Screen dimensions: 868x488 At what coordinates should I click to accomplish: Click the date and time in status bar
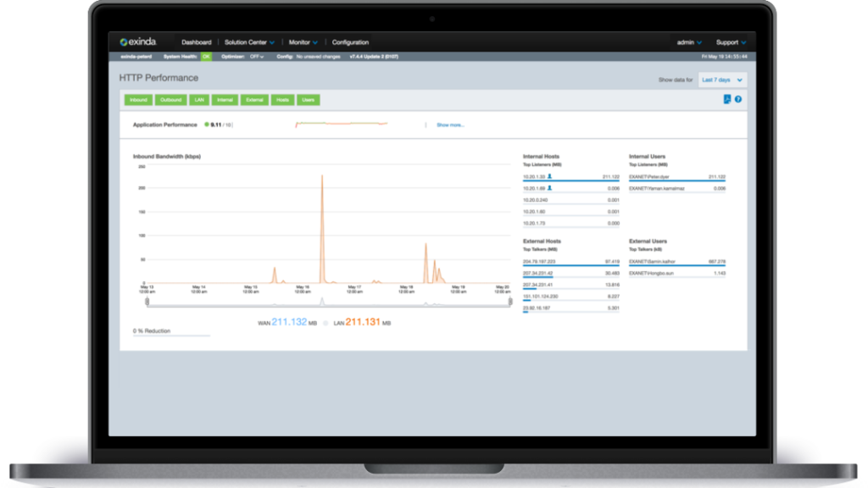(724, 57)
